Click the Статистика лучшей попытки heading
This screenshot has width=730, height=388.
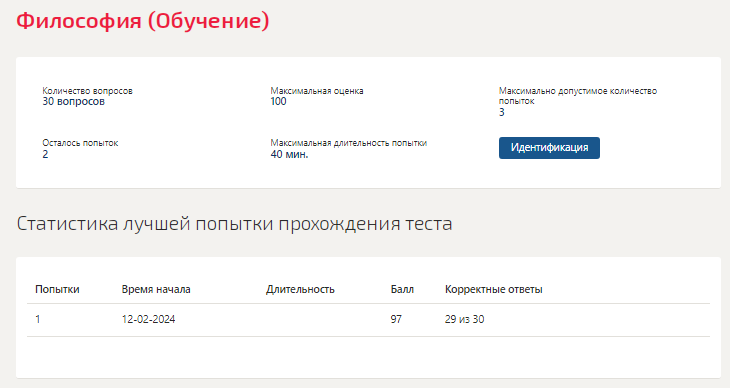235,224
